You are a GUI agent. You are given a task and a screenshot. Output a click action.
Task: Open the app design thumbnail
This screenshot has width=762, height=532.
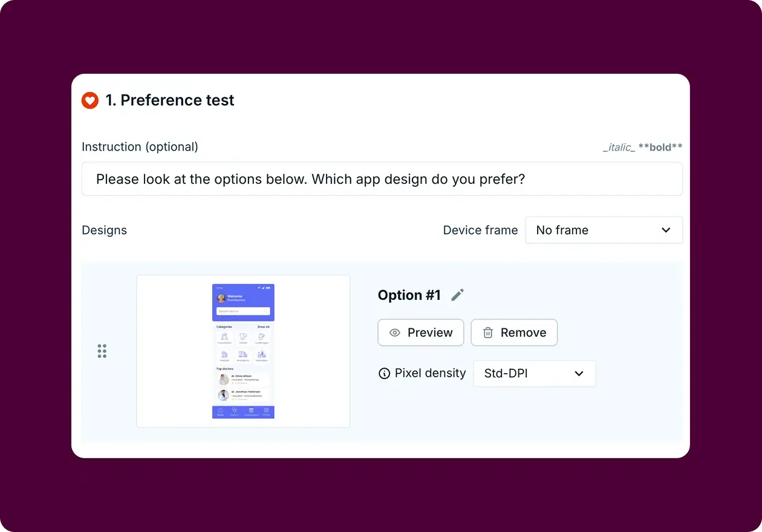(x=243, y=351)
